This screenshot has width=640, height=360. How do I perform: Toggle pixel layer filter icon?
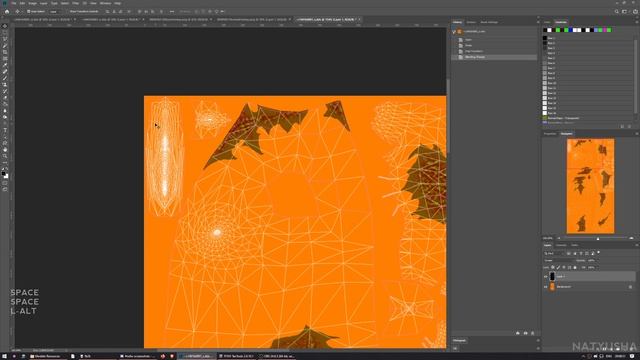pos(569,253)
